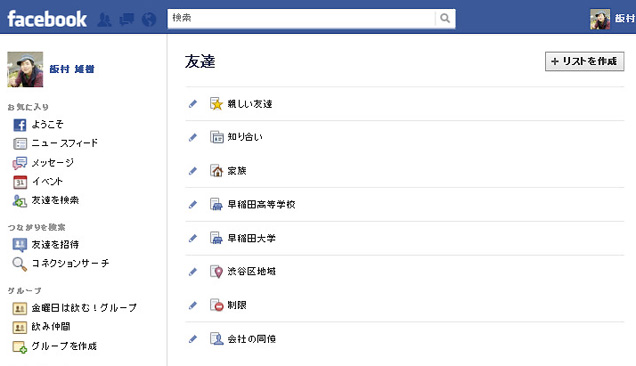Image resolution: width=636 pixels, height=366 pixels.
Task: Open messages icon in top bar
Action: click(127, 19)
